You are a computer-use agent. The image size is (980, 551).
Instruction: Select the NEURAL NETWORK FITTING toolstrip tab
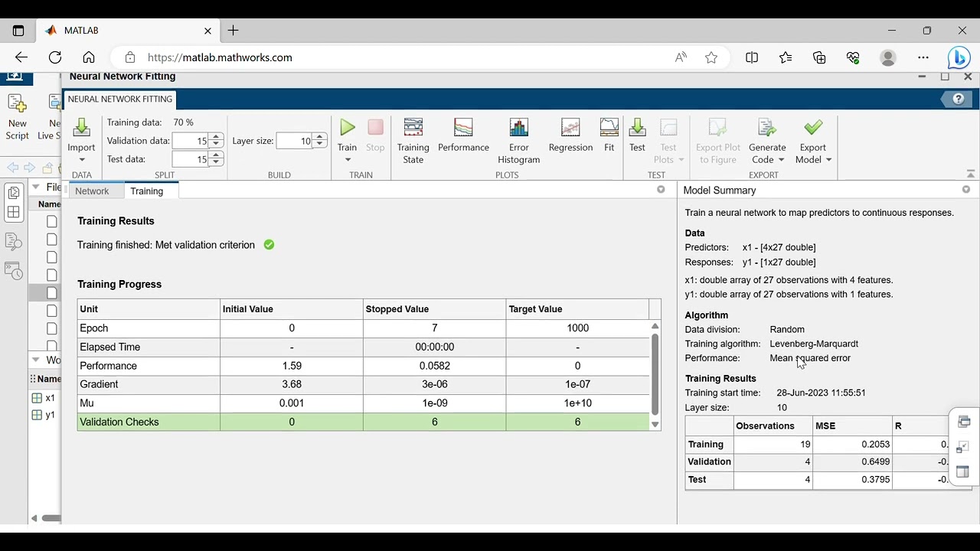pos(120,99)
